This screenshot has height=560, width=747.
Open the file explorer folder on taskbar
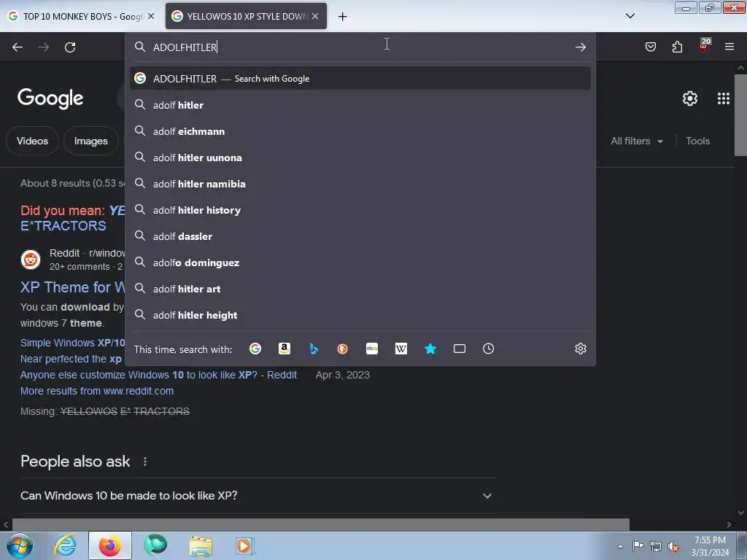pos(201,545)
